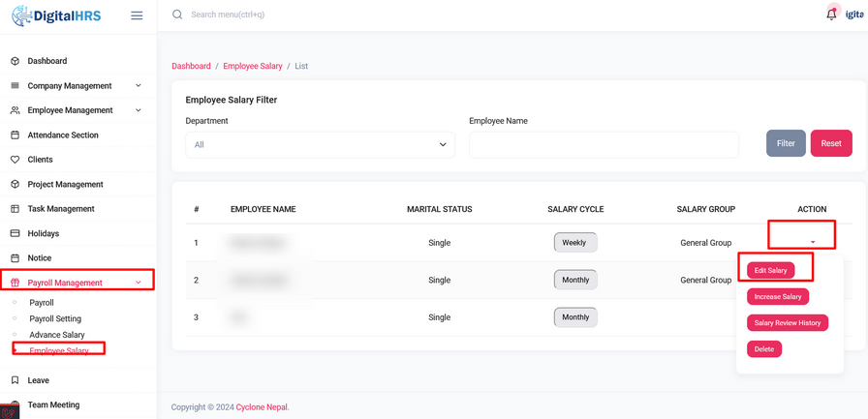Click the Attendance Section calendar icon
The height and width of the screenshot is (419, 868).
point(15,135)
